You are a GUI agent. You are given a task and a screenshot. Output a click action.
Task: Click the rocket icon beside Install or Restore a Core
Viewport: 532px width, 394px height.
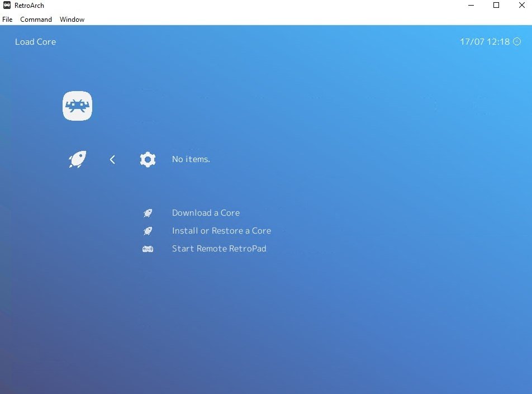click(148, 231)
